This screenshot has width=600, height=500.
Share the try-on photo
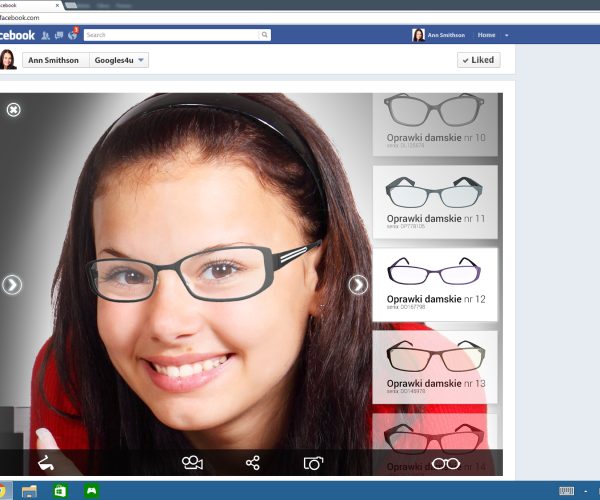[x=253, y=463]
